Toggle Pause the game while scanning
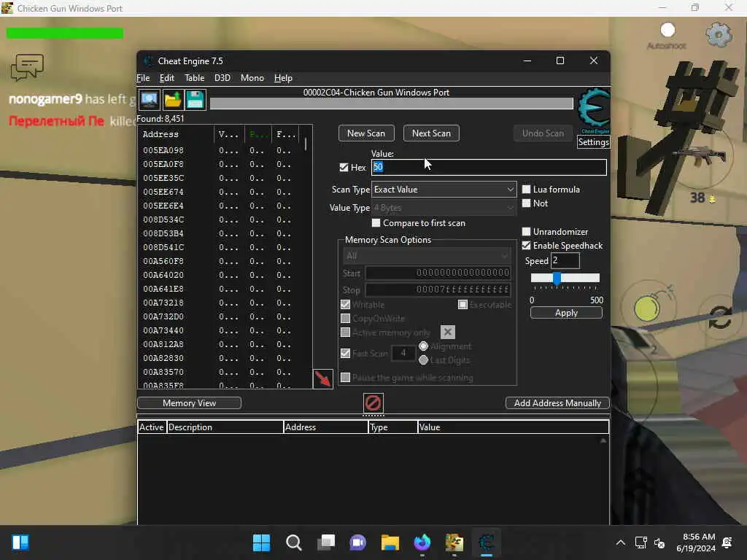This screenshot has width=747, height=560. click(345, 378)
